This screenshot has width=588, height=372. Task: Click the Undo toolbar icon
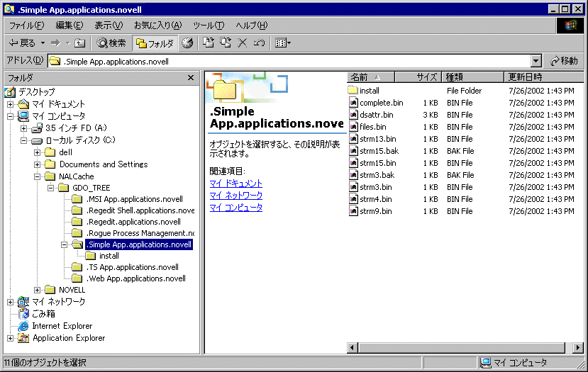point(259,43)
